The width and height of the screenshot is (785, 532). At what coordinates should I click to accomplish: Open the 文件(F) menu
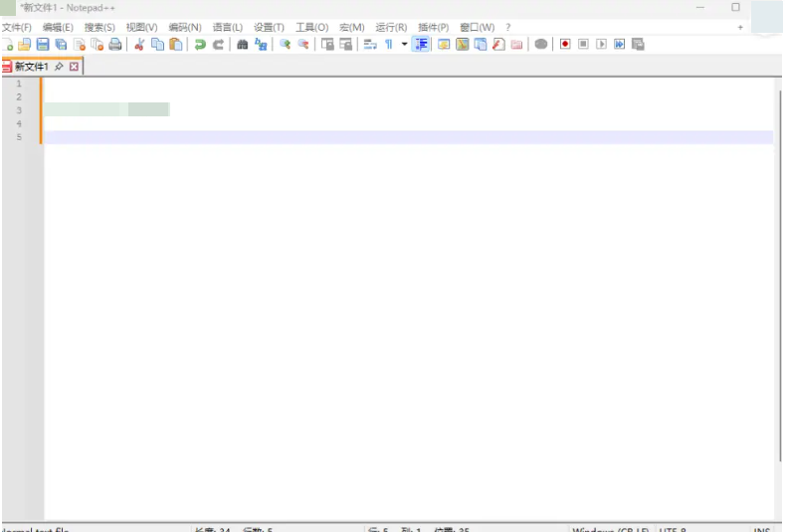[17, 28]
